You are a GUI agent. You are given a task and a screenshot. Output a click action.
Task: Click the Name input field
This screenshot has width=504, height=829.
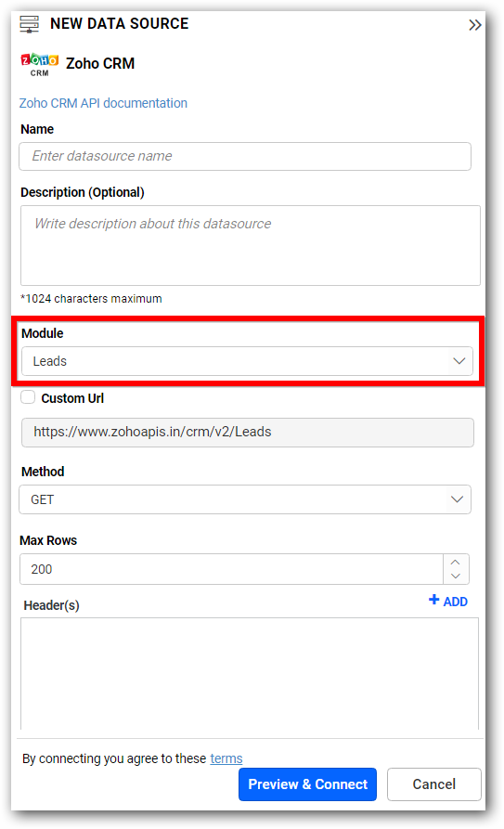click(245, 157)
